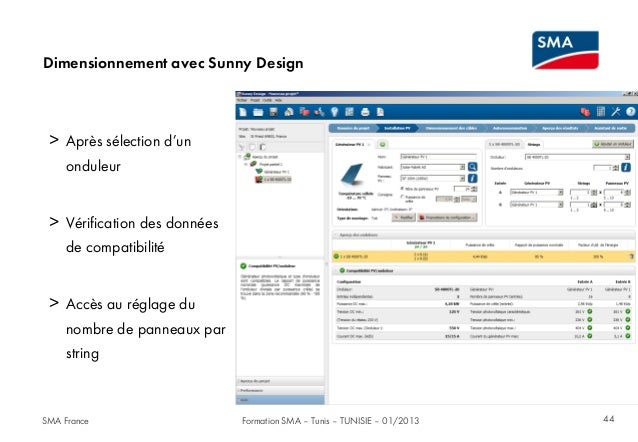Go to the Autoconsommation step
638x442 pixels.
tap(509, 128)
